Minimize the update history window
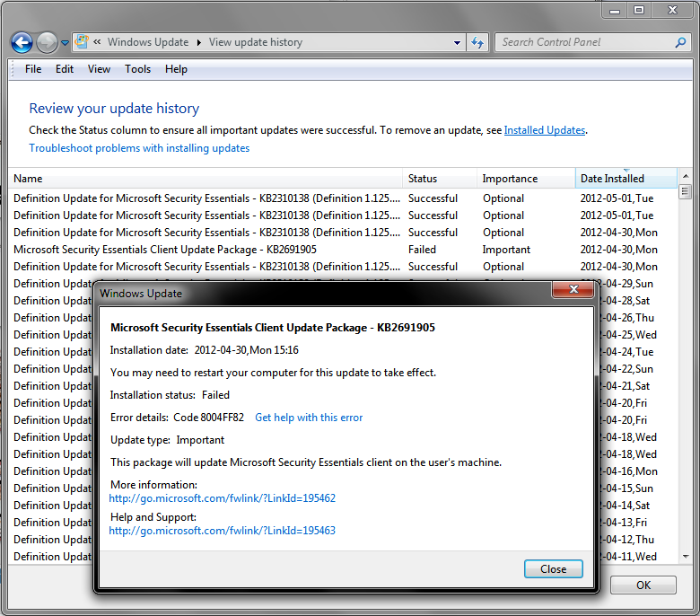The image size is (700, 616). [x=615, y=11]
